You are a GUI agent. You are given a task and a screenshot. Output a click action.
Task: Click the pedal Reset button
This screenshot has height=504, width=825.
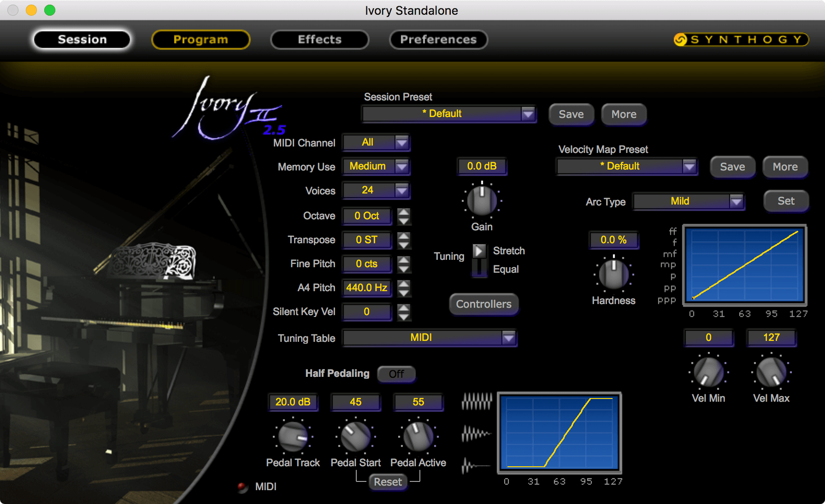(388, 482)
